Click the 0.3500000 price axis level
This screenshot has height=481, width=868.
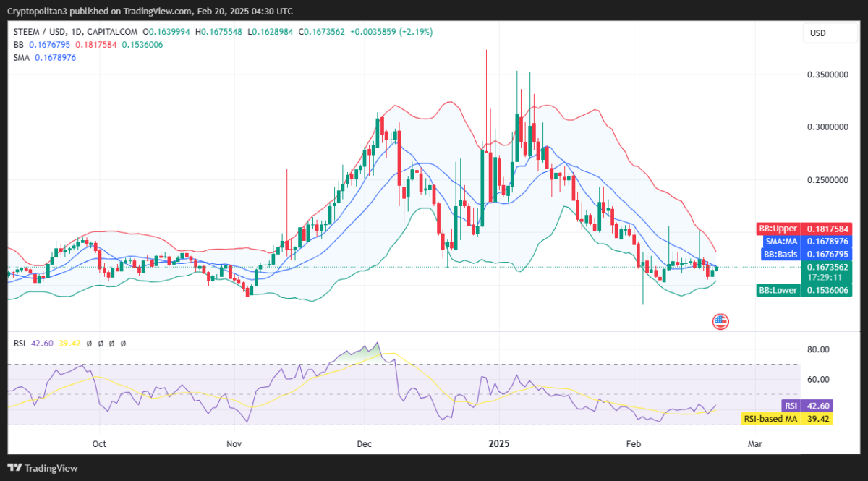pos(827,75)
